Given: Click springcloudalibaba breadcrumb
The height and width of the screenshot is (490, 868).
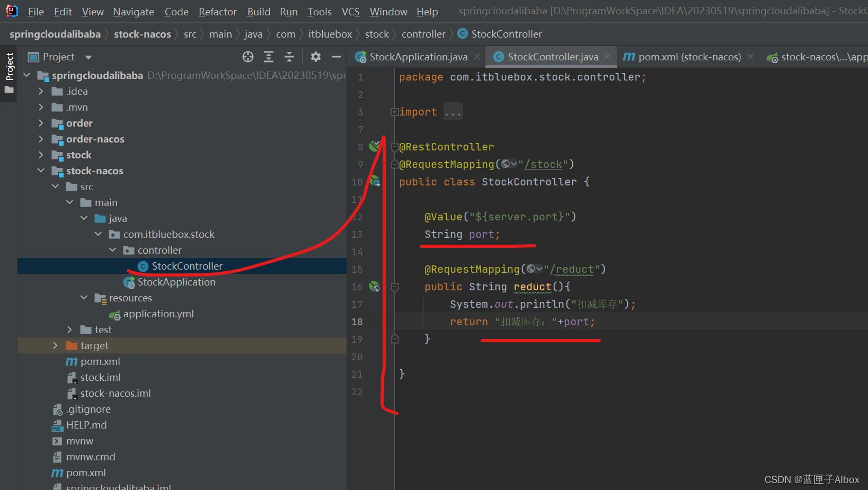Looking at the screenshot, I should coord(55,34).
